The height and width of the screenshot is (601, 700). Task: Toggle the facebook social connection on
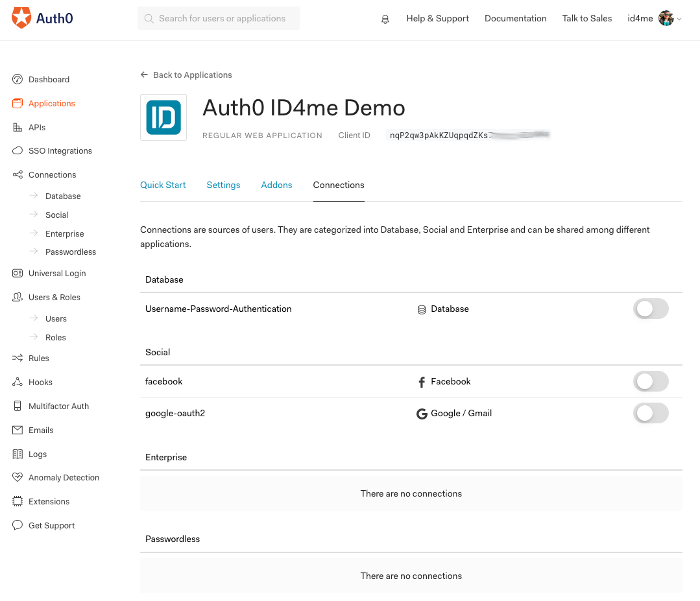point(651,381)
